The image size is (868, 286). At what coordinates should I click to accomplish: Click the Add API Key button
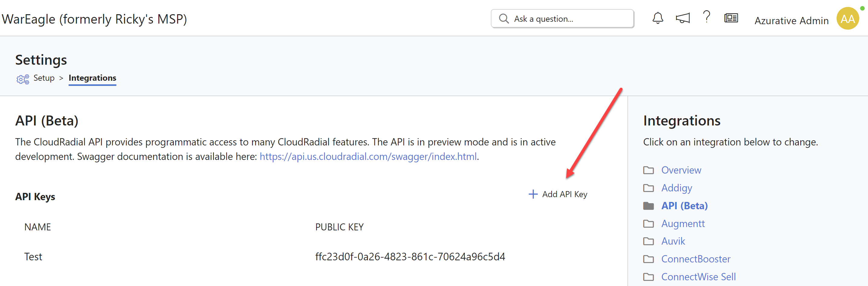pos(558,194)
